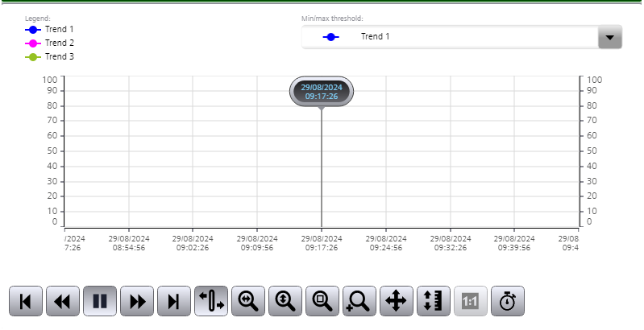Click the 09:39:56 time axis label
The image size is (644, 330).
(514, 243)
